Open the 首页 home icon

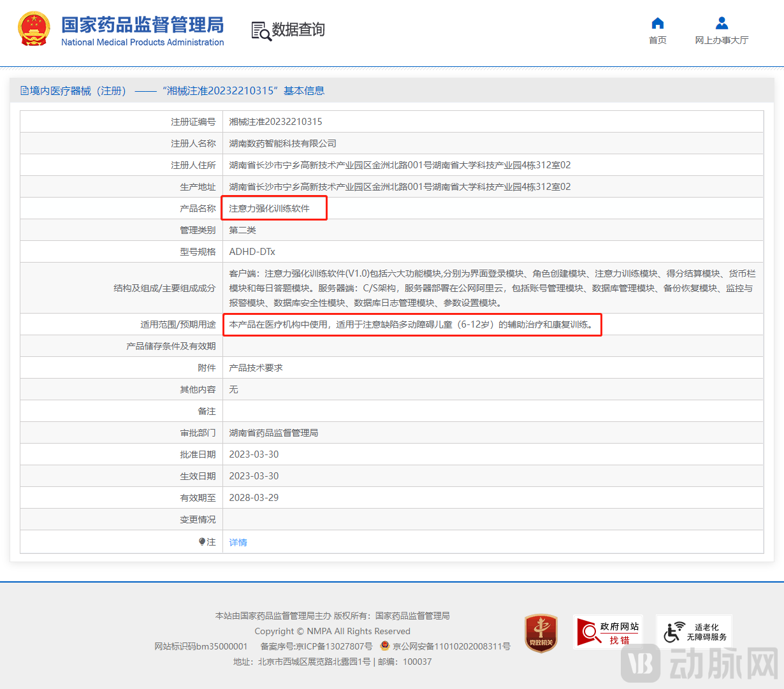click(658, 24)
